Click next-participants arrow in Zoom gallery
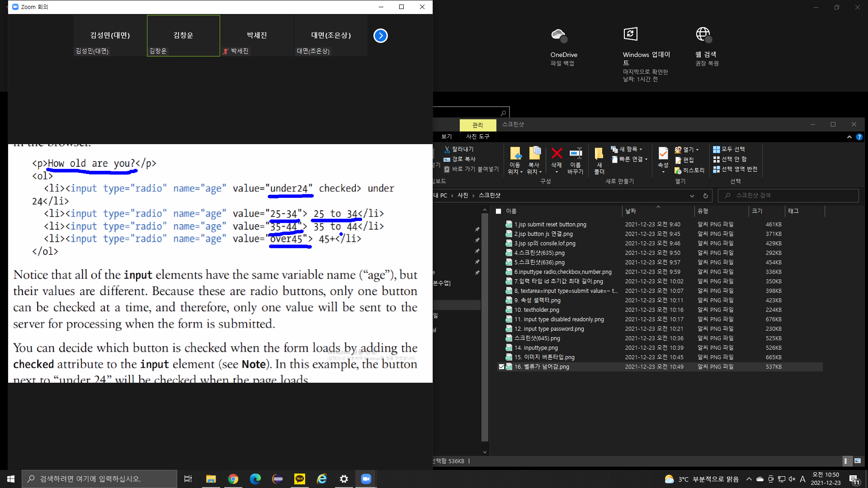Screen dimensions: 868x488 point(381,36)
